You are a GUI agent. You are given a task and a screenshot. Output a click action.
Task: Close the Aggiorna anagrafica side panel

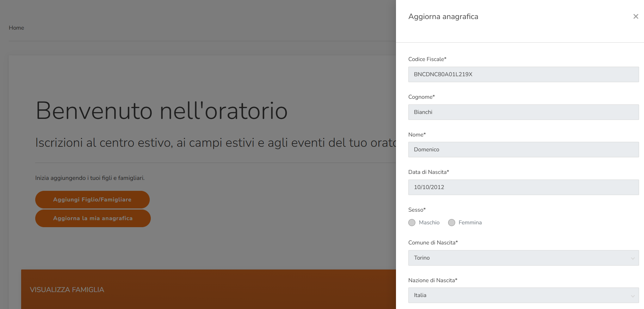pos(636,17)
